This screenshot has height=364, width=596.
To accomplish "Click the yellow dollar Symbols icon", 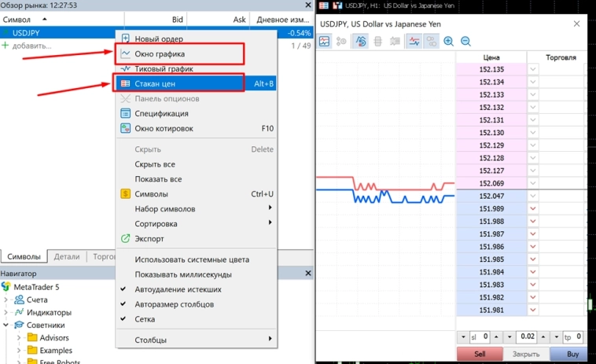I will (x=126, y=193).
